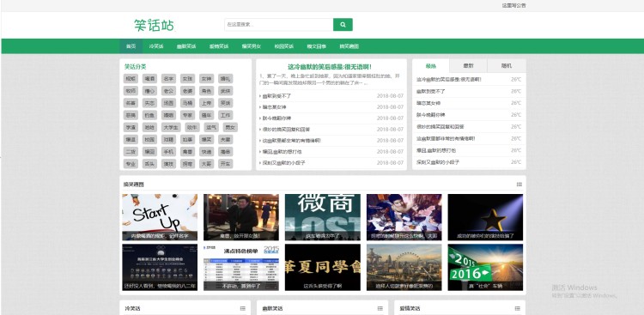Open 校园笑话 in the green navigation bar

coord(284,46)
